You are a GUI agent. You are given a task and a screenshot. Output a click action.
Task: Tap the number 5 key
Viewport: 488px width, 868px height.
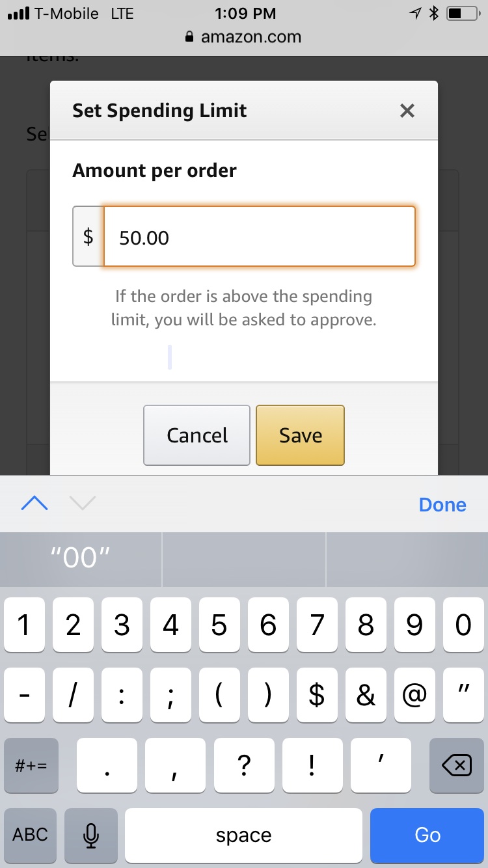219,625
